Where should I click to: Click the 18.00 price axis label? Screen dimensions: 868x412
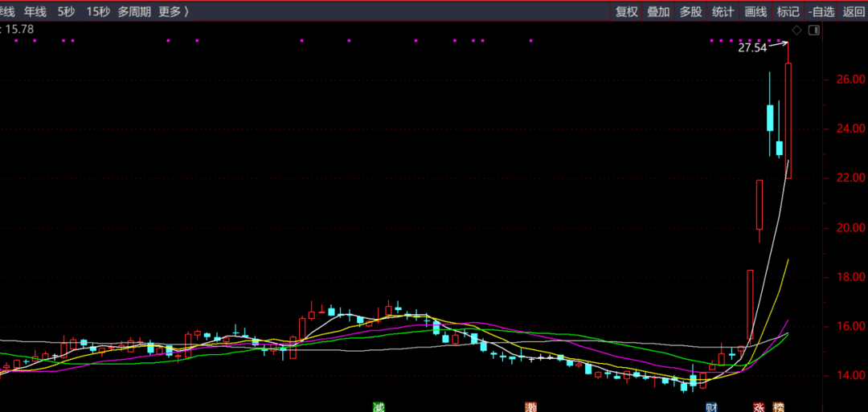point(851,277)
